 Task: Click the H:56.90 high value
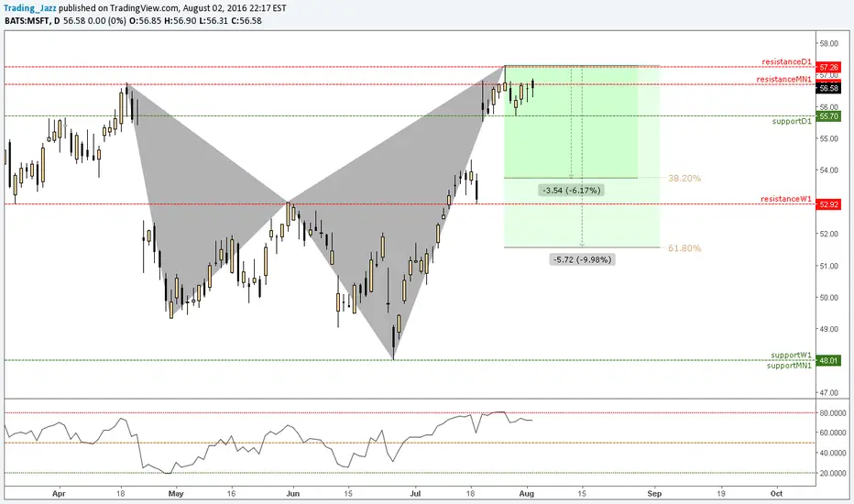pos(180,21)
